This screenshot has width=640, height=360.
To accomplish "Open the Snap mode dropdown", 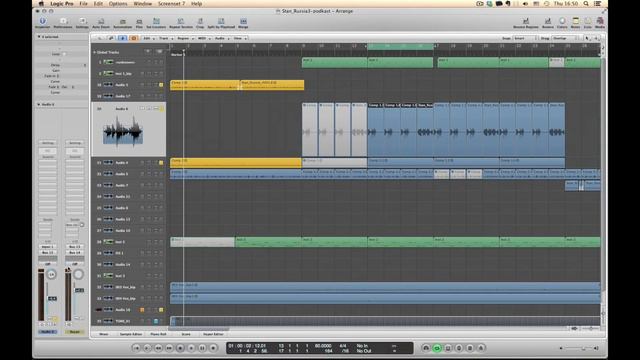I will point(525,38).
